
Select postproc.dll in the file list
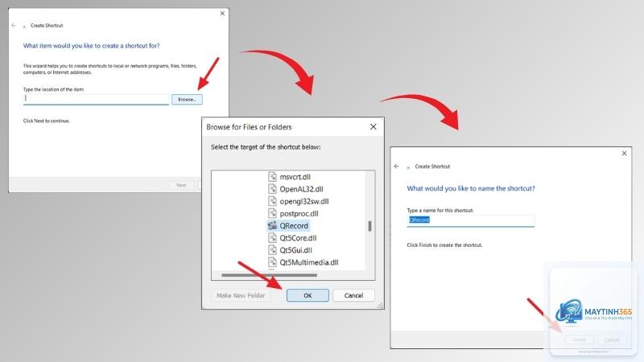(x=299, y=213)
